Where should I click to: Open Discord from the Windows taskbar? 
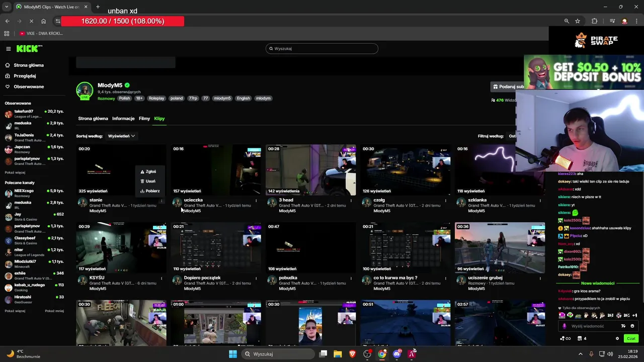(x=397, y=354)
